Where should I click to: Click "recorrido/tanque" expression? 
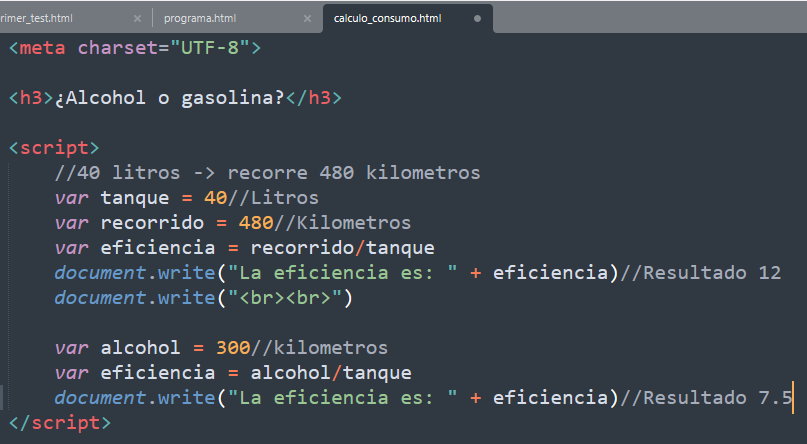[342, 247]
